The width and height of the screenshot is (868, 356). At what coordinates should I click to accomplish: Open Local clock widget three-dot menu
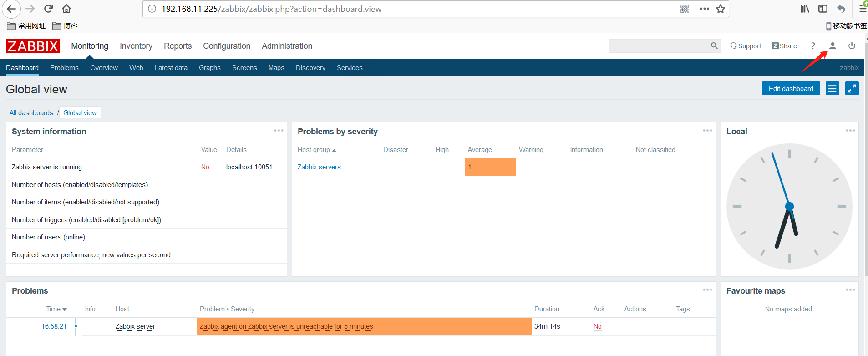[x=850, y=131]
